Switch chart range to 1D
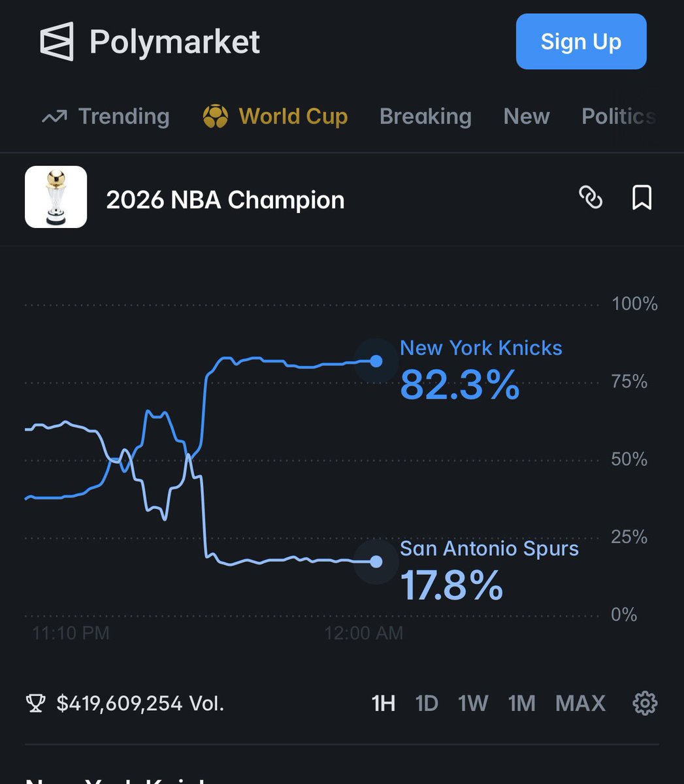The height and width of the screenshot is (784, 684). point(427,704)
